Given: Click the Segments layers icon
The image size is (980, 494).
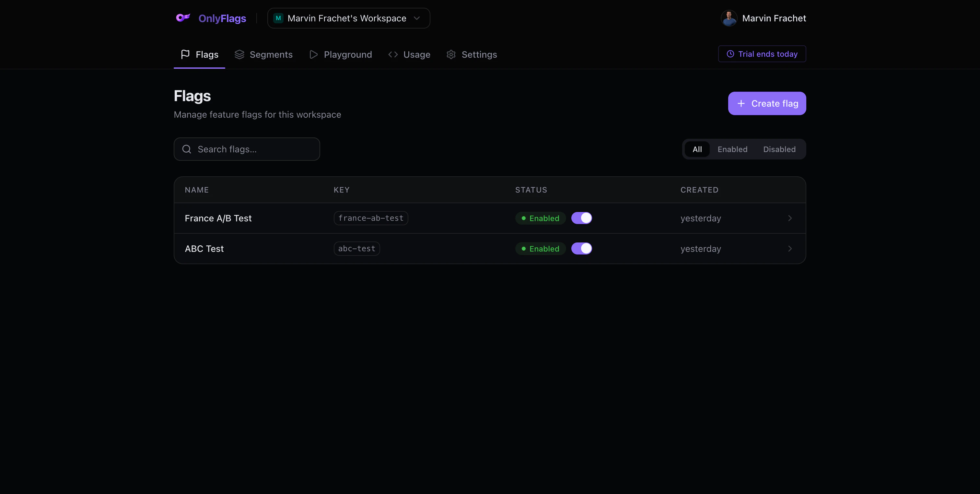Looking at the screenshot, I should 239,54.
